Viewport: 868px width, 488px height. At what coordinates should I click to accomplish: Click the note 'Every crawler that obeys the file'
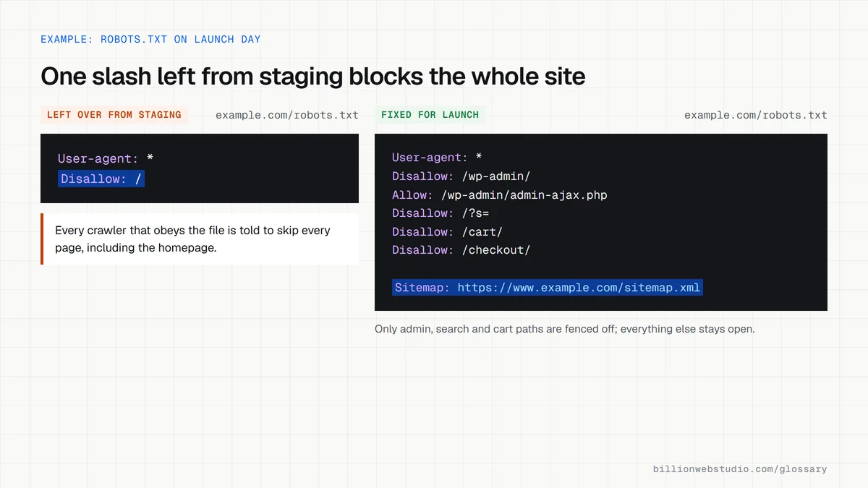click(x=200, y=239)
